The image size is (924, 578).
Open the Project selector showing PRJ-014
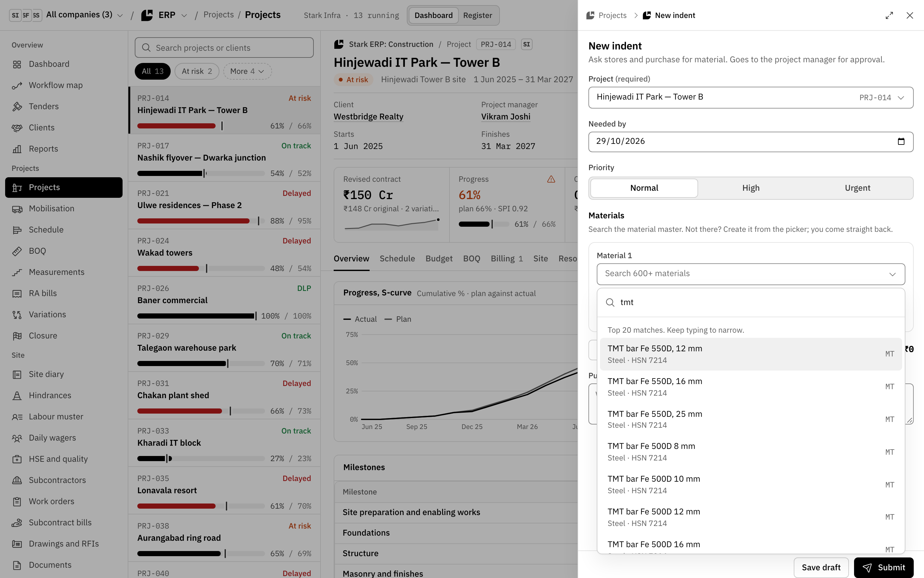[x=751, y=98]
